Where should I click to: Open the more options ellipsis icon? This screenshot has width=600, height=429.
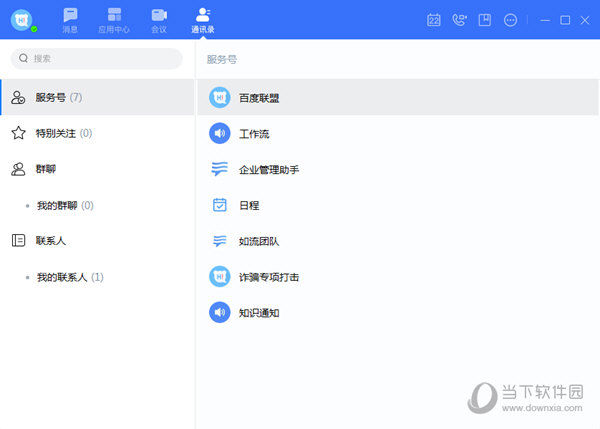click(510, 20)
